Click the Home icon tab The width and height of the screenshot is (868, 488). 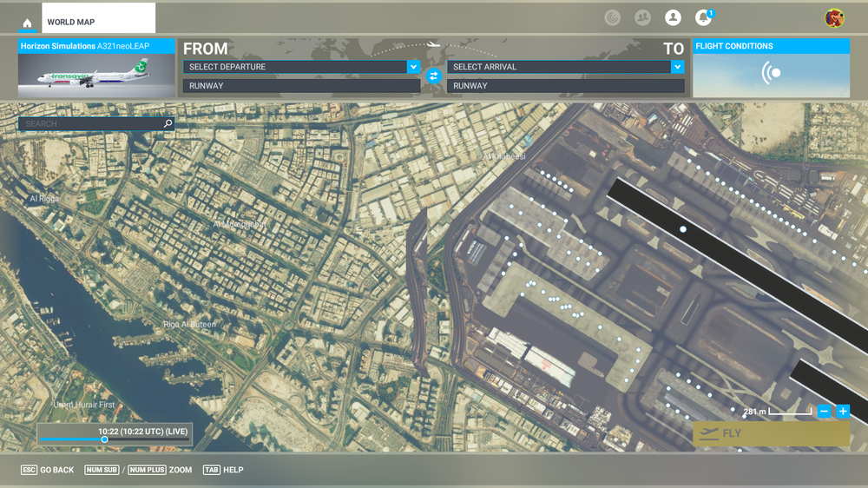click(28, 23)
